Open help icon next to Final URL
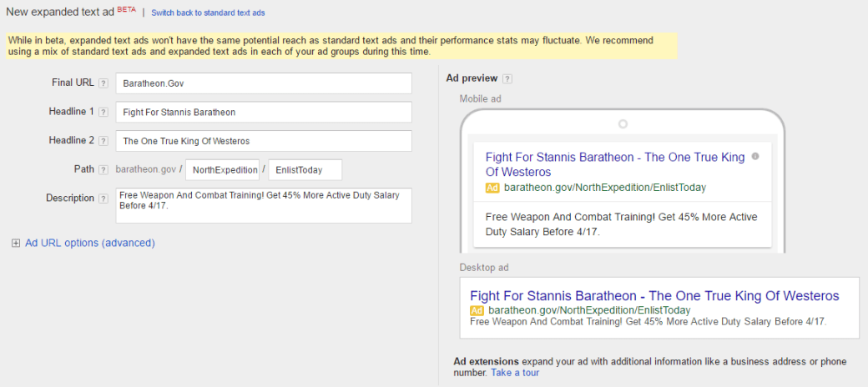This screenshot has height=387, width=868. [103, 83]
